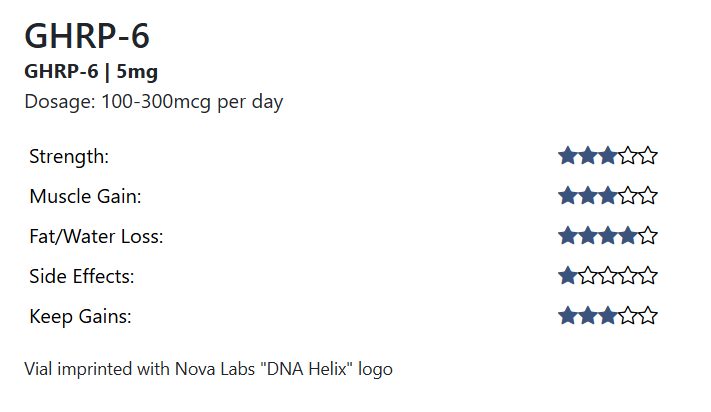Click the fifth star in Strength rating

pos(648,156)
